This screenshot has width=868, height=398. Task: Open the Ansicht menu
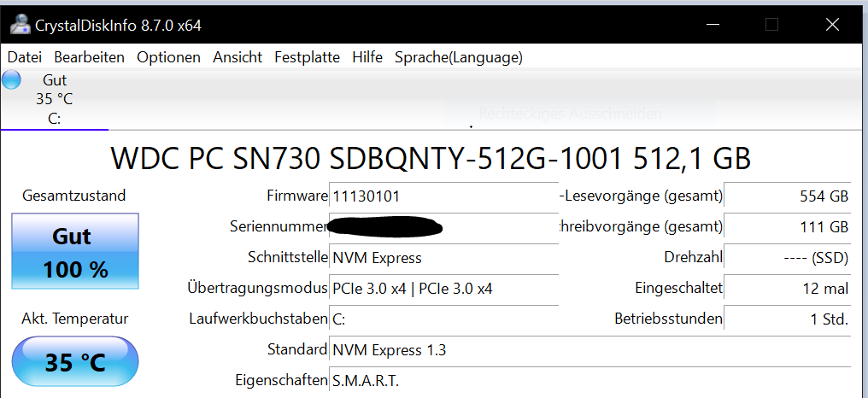(238, 57)
